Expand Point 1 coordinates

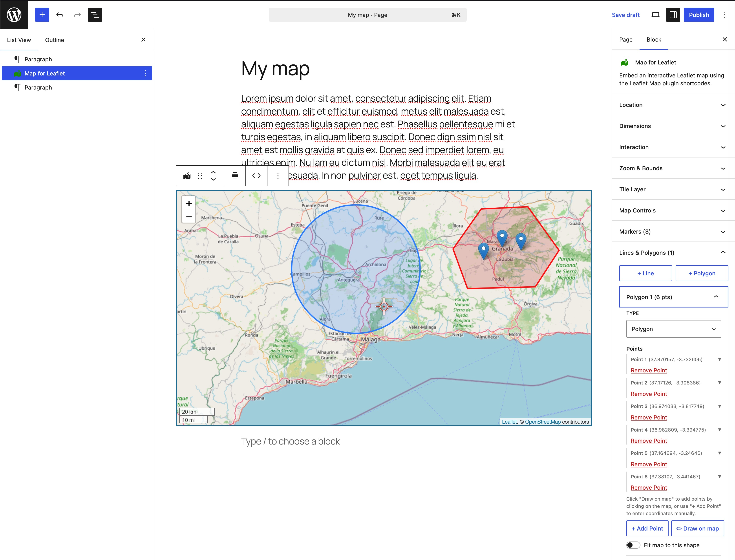[x=719, y=359]
